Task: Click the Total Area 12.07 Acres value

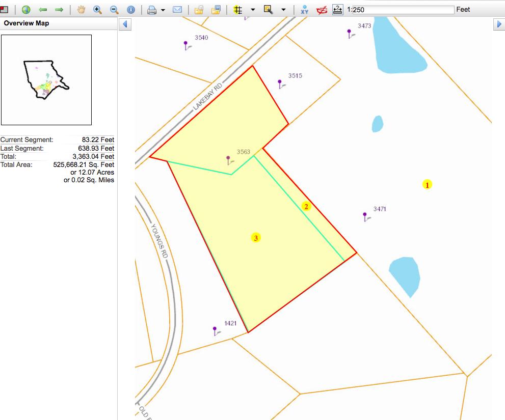Action: click(92, 172)
